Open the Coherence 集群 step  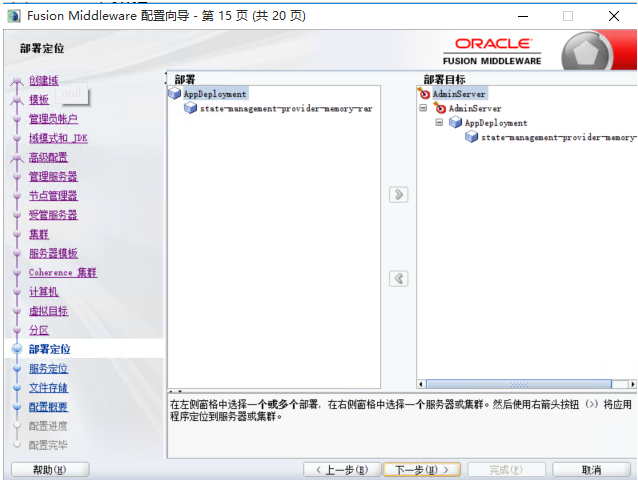pyautogui.click(x=63, y=273)
